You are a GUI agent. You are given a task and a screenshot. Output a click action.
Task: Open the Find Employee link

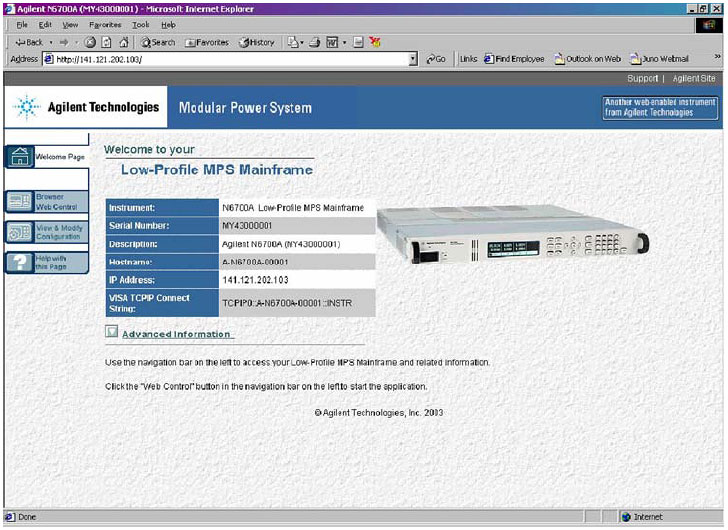click(514, 59)
